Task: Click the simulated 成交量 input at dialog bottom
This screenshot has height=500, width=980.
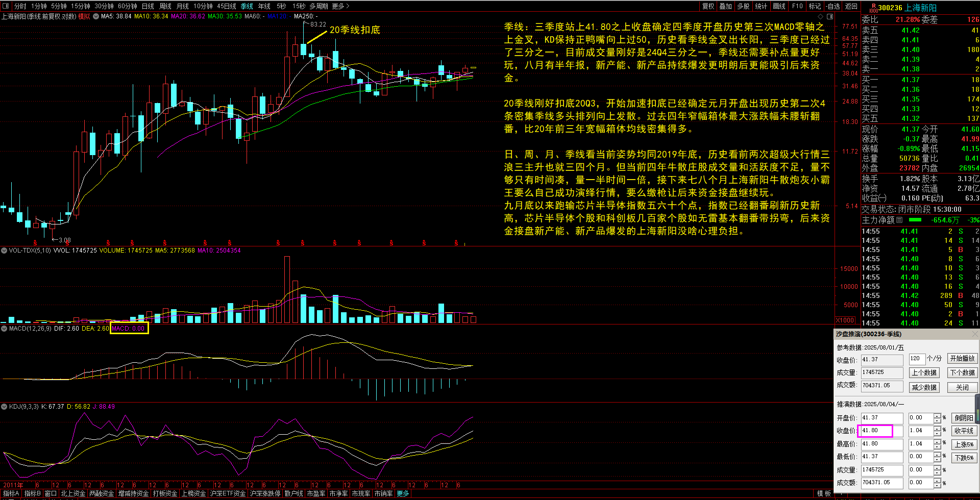Action: [x=881, y=470]
